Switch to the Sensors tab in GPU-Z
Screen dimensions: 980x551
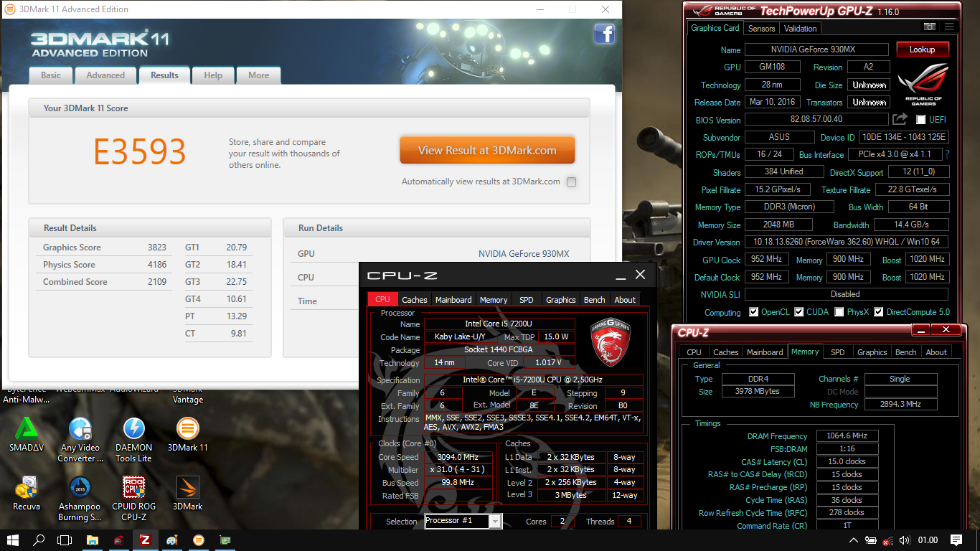coord(761,29)
